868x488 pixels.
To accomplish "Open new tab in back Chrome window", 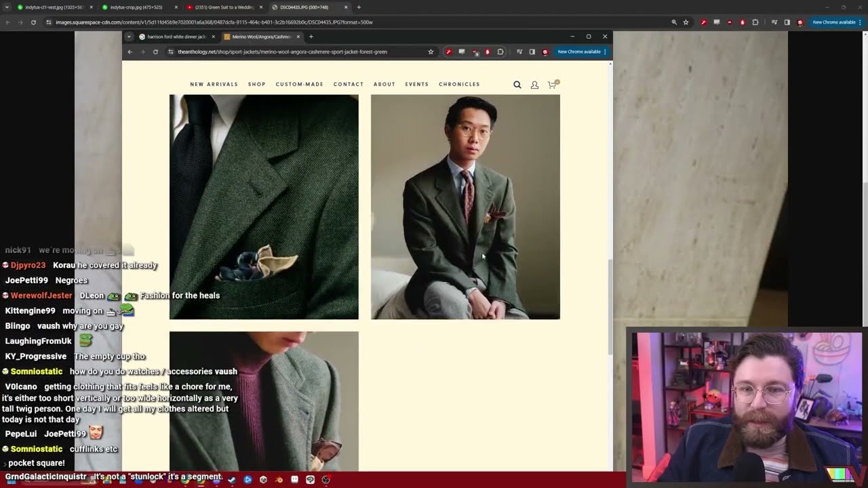I will tap(359, 7).
